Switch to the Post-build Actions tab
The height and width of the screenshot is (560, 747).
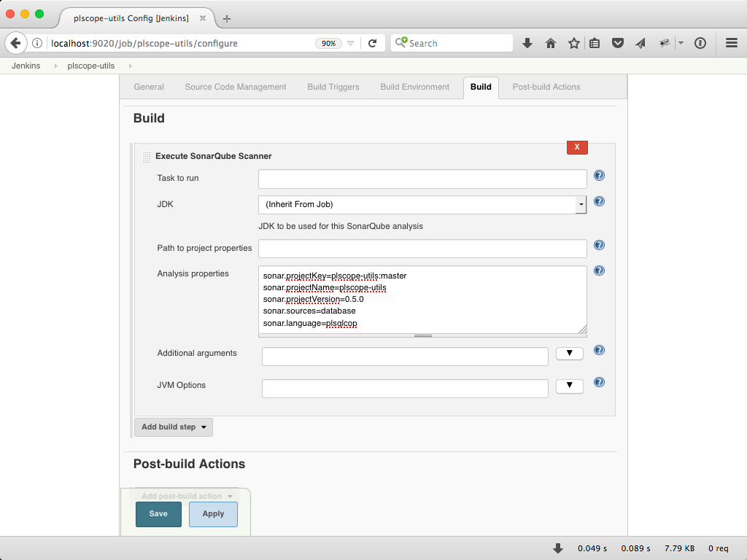(x=546, y=87)
